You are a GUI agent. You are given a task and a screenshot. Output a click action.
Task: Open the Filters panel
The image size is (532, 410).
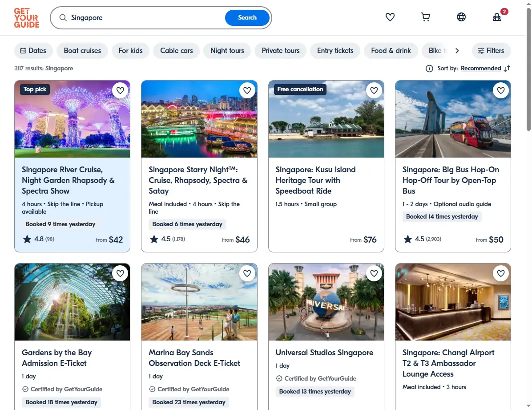[x=491, y=51]
